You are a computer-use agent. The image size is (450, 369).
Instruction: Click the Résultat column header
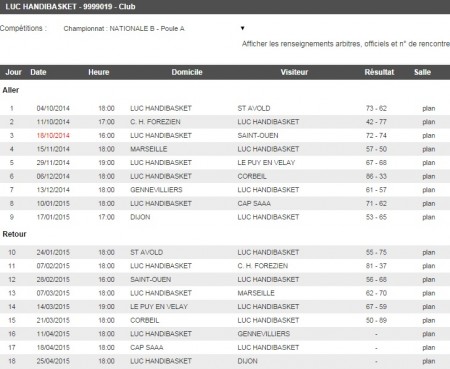pyautogui.click(x=379, y=72)
